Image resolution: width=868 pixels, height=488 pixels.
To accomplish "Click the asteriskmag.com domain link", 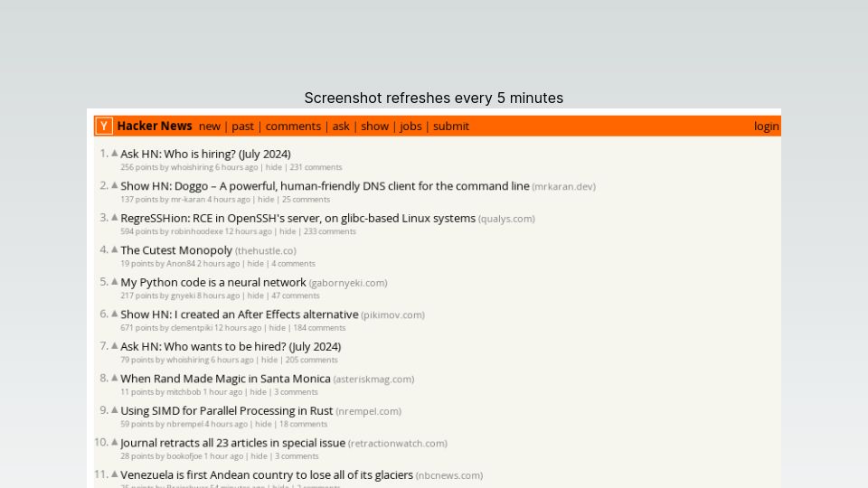I will tap(373, 379).
